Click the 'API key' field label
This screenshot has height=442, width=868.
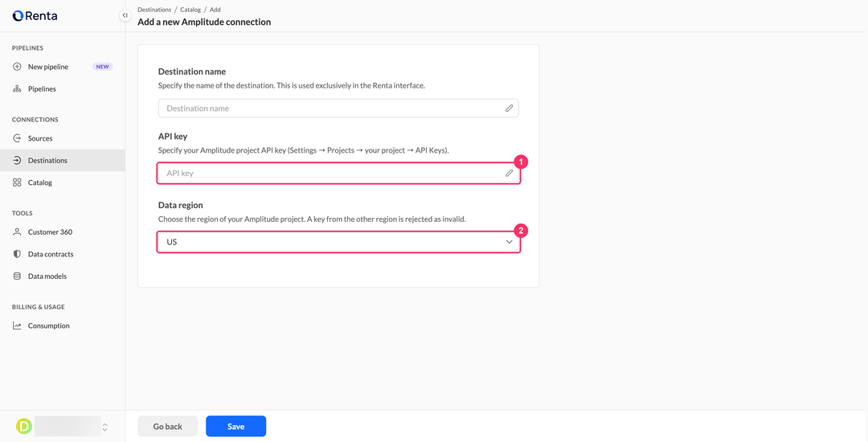coord(173,136)
